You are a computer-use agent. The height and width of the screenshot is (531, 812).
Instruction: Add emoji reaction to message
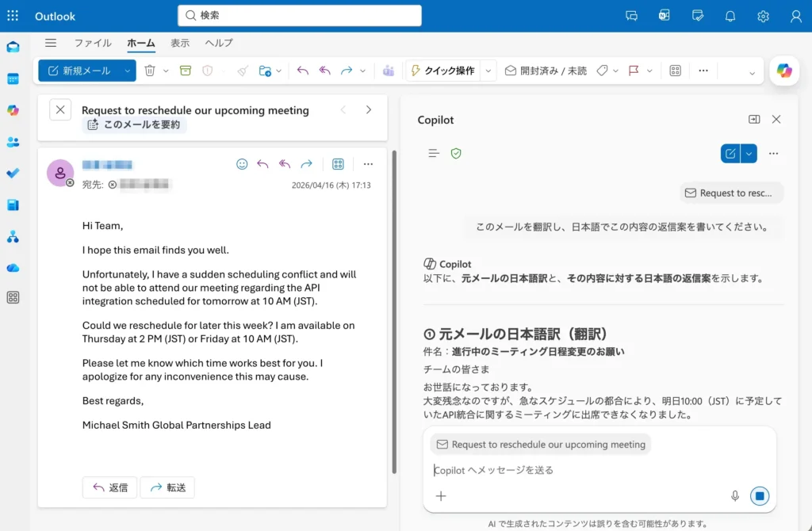(x=242, y=164)
